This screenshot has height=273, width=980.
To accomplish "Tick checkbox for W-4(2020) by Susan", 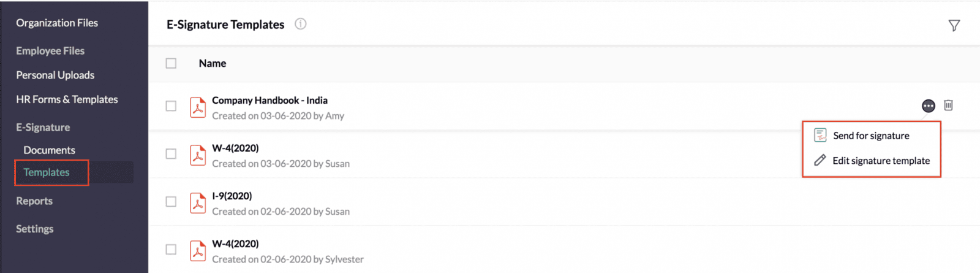I will pyautogui.click(x=171, y=154).
